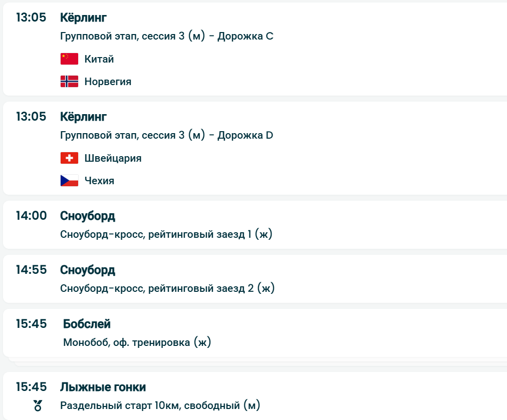Image resolution: width=507 pixels, height=420 pixels.
Task: Open Кёрлинг heading for Дорожка C match
Action: (x=83, y=18)
